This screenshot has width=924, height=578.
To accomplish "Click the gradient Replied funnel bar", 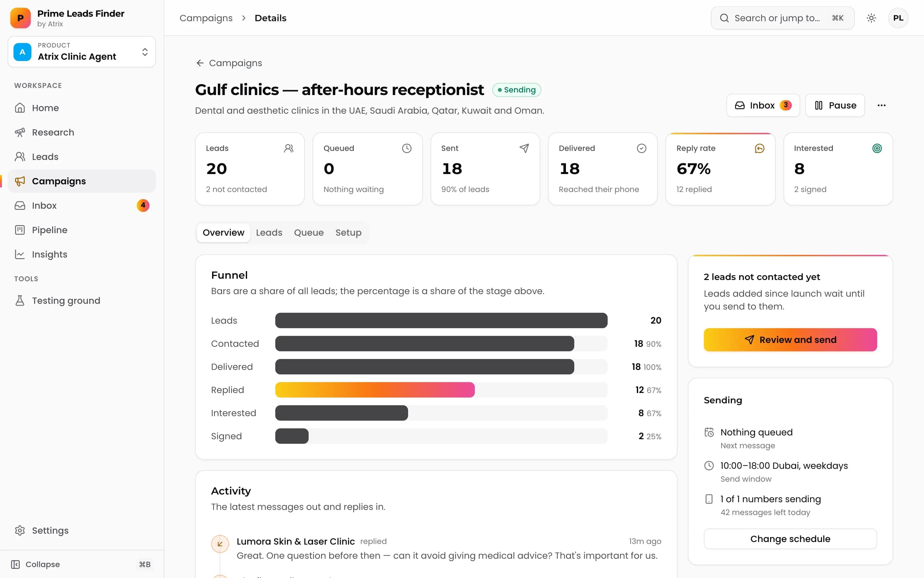I will click(x=374, y=390).
